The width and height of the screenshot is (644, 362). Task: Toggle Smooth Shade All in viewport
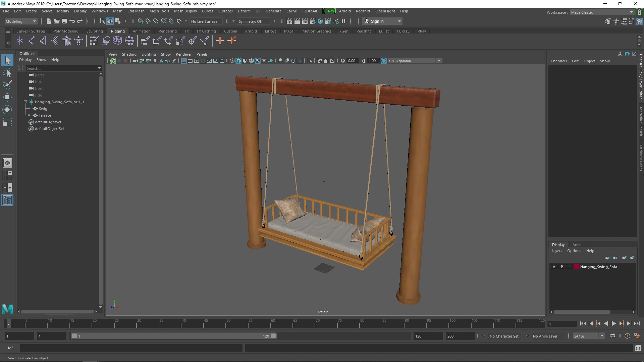(238, 61)
